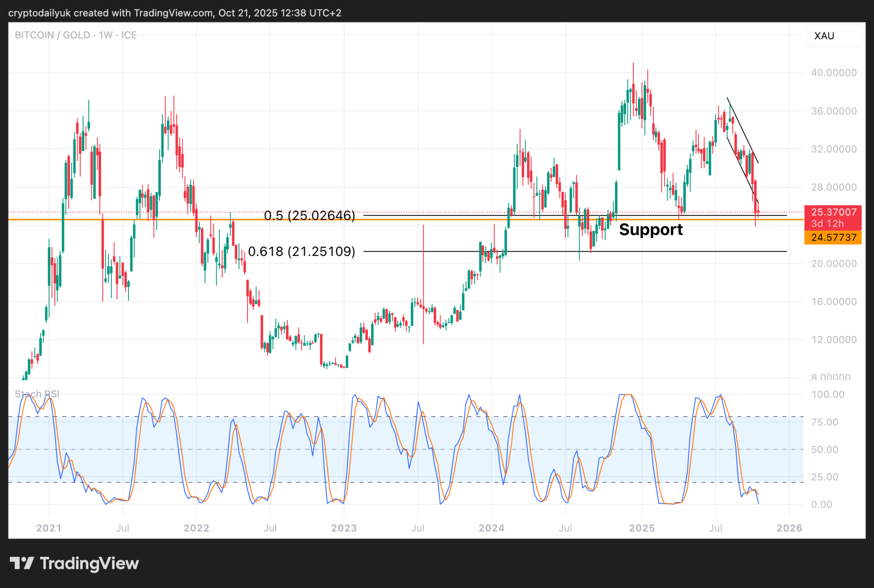Click the 100.00 Stoch RSI scale label
This screenshot has height=588, width=874.
coord(827,394)
